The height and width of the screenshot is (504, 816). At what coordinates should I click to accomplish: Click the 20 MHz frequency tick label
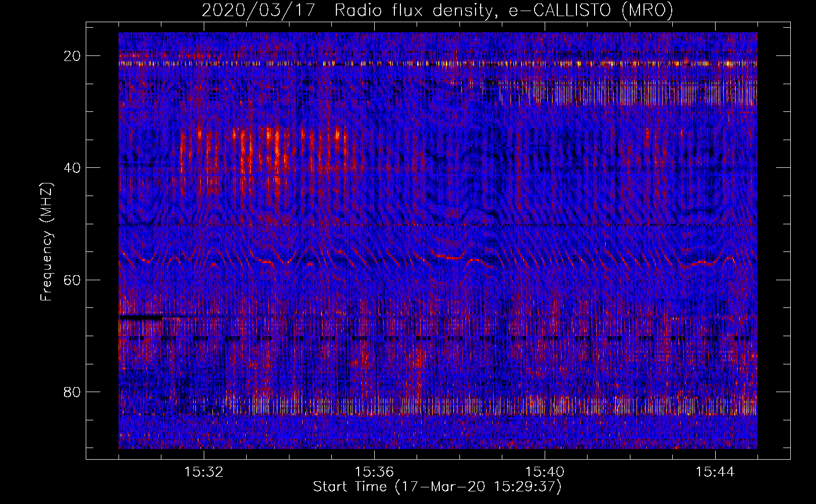click(x=73, y=56)
